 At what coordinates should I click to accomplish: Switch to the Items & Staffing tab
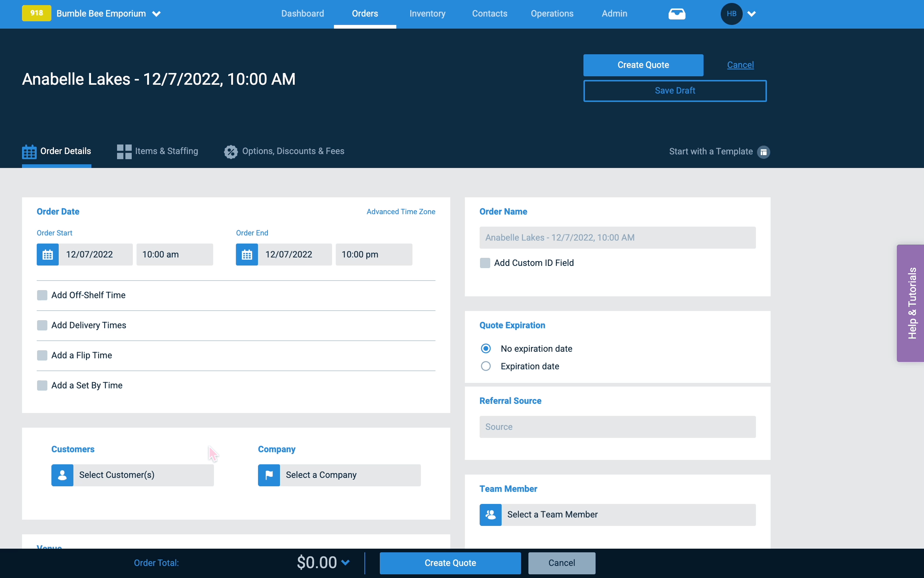pyautogui.click(x=157, y=151)
